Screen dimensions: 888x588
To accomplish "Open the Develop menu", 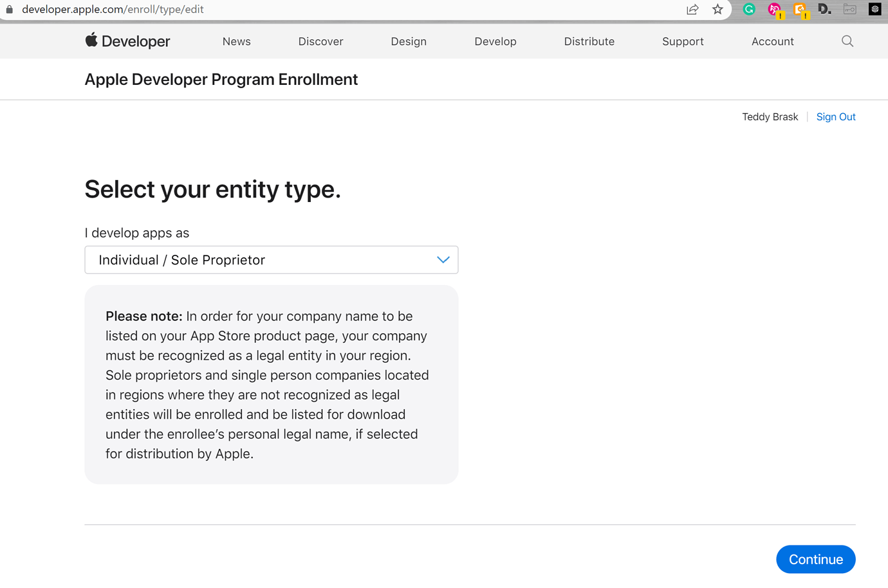I will pos(495,41).
